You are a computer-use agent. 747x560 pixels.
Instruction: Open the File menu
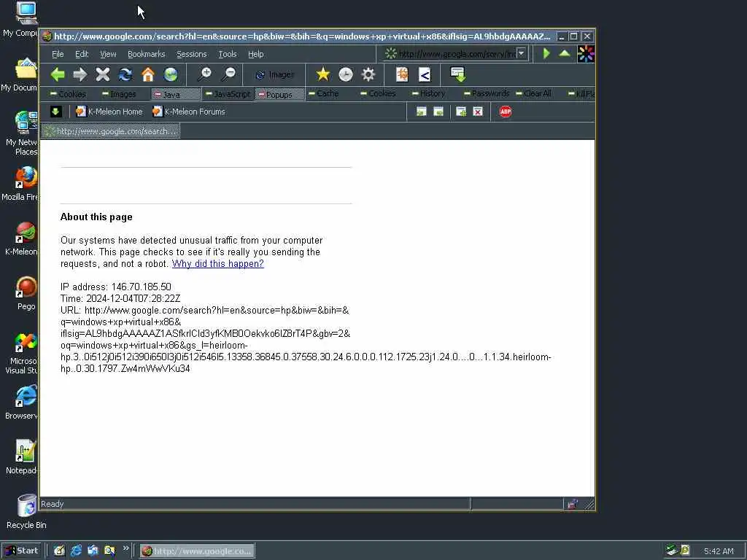(x=58, y=54)
